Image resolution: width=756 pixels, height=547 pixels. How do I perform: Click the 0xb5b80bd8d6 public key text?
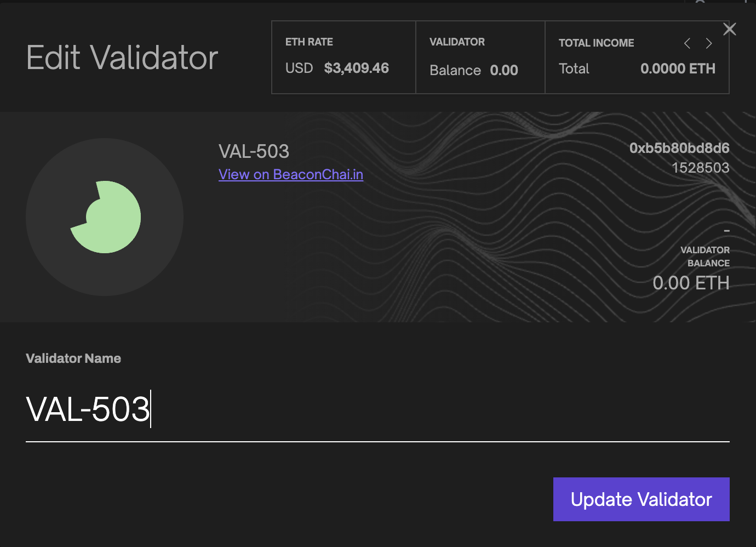click(679, 148)
